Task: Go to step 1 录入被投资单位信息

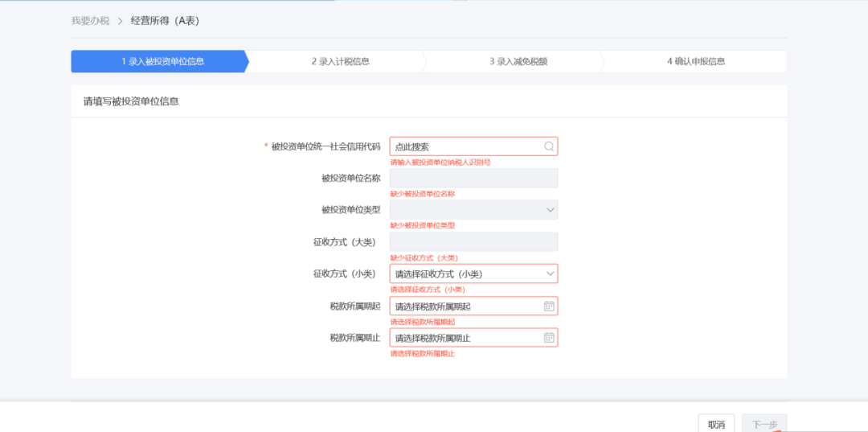Action: pos(160,61)
